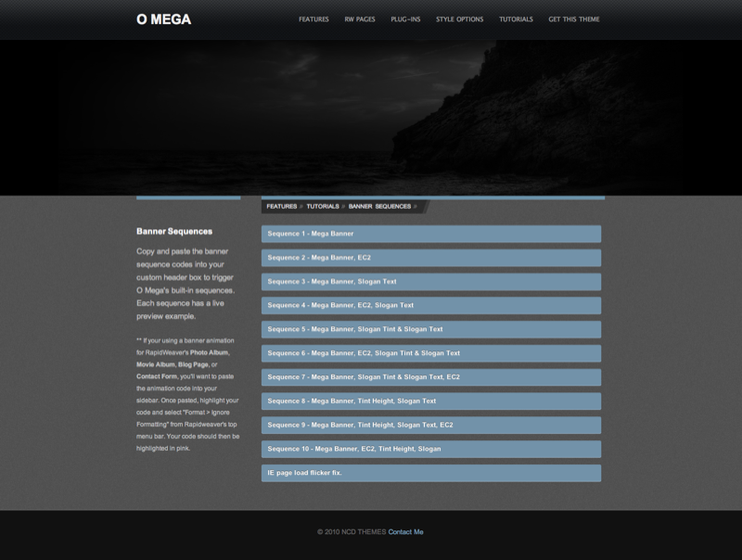
Task: Show Sequence 10 - Mega Banner, EC2, Tint Height
Action: pos(430,449)
